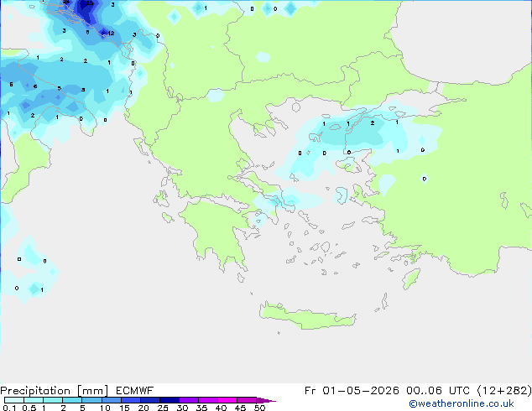Viewport: 532px width, 411px height.
Task: Click the 0.1–0.5 mm legend swatch
Action: 14,400
